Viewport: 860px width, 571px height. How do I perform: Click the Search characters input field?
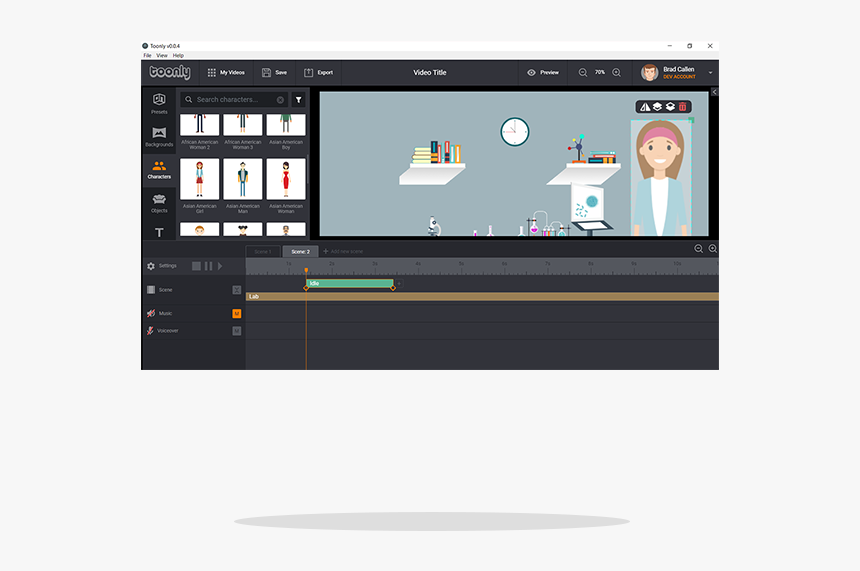[x=235, y=100]
